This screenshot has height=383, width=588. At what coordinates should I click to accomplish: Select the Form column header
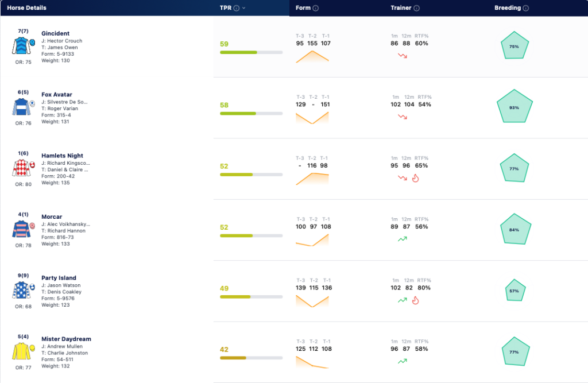click(303, 8)
